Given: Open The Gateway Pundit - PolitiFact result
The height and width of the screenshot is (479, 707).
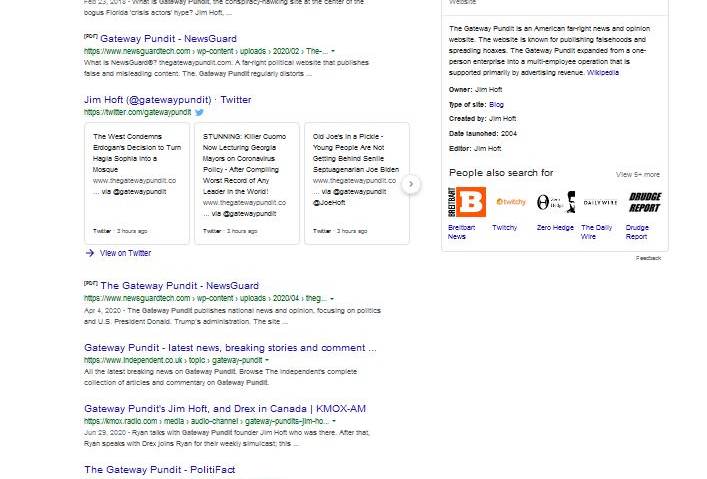Looking at the screenshot, I should (159, 469).
